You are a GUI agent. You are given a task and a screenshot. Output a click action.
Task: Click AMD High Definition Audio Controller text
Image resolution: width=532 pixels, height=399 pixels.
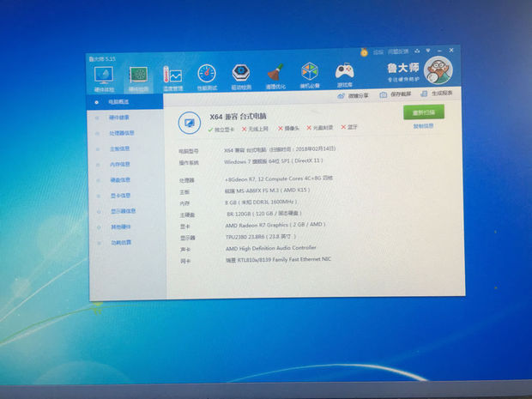(x=271, y=248)
